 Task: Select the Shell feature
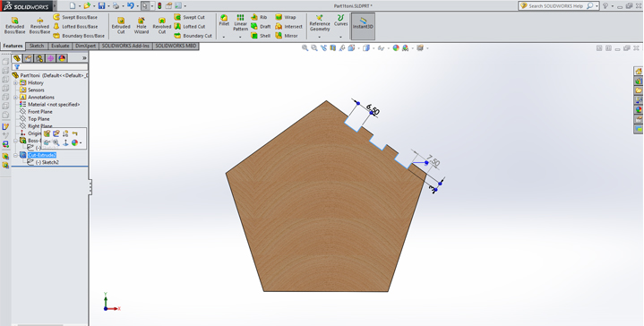click(x=261, y=36)
